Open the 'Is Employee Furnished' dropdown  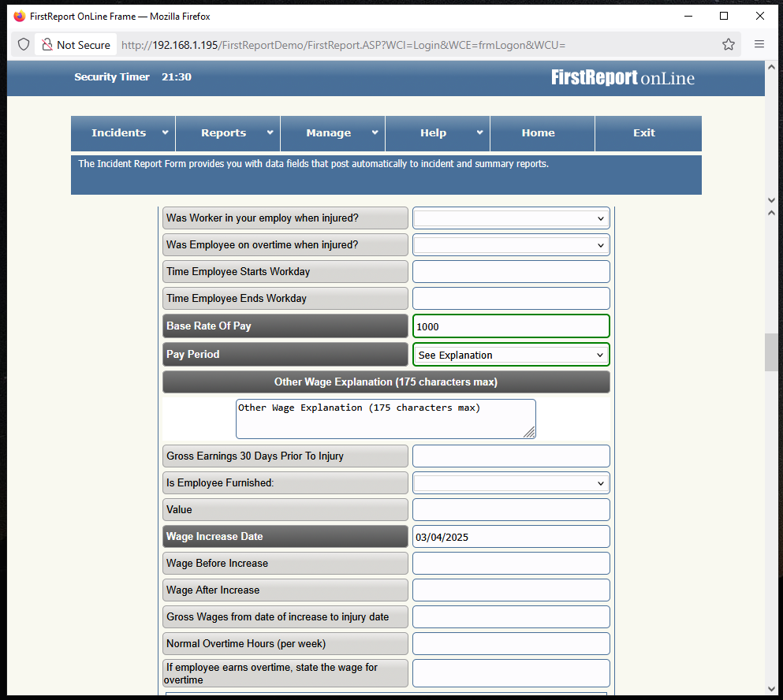point(511,482)
